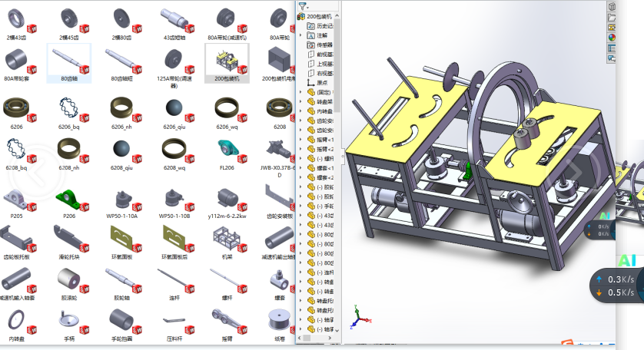Open the Custom Properties task pane icon
644x350 pixels.
[x=612, y=48]
